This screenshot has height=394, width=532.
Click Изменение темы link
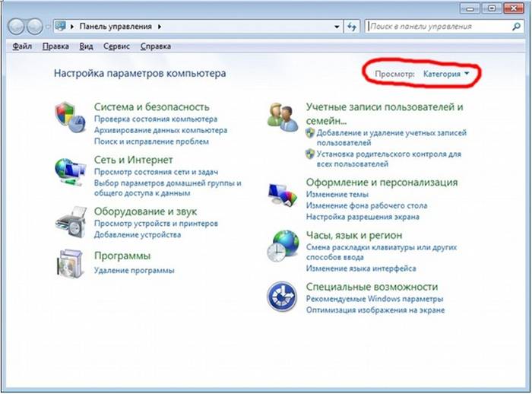tap(337, 195)
